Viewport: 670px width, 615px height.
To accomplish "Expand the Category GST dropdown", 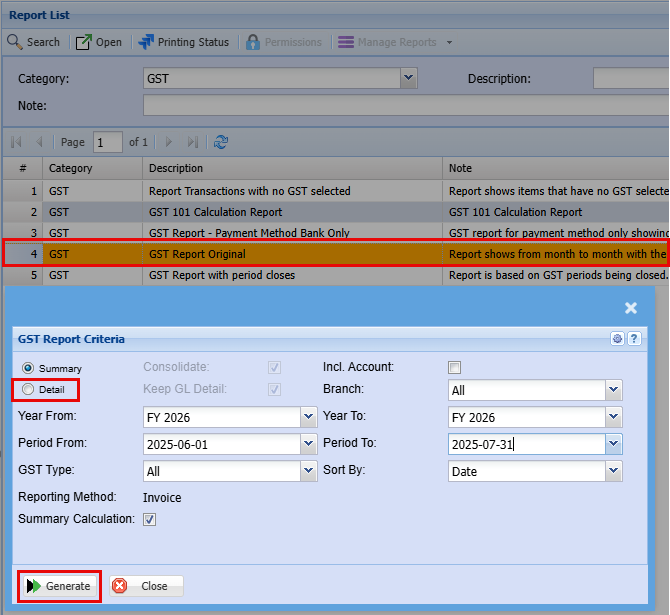I will [408, 78].
